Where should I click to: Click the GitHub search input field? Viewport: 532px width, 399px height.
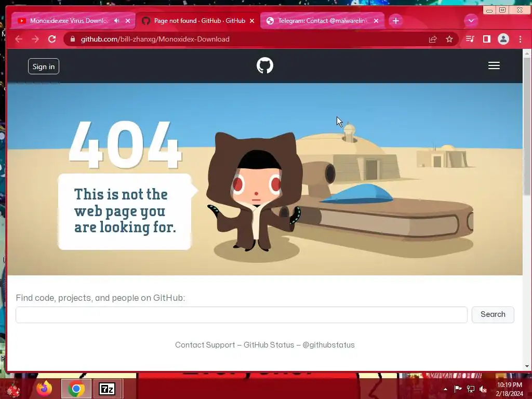(242, 315)
